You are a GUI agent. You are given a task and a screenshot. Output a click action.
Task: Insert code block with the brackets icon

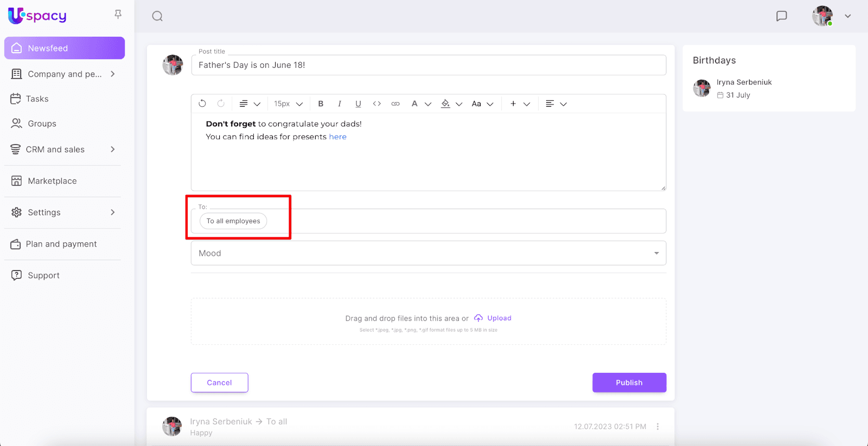pos(377,104)
